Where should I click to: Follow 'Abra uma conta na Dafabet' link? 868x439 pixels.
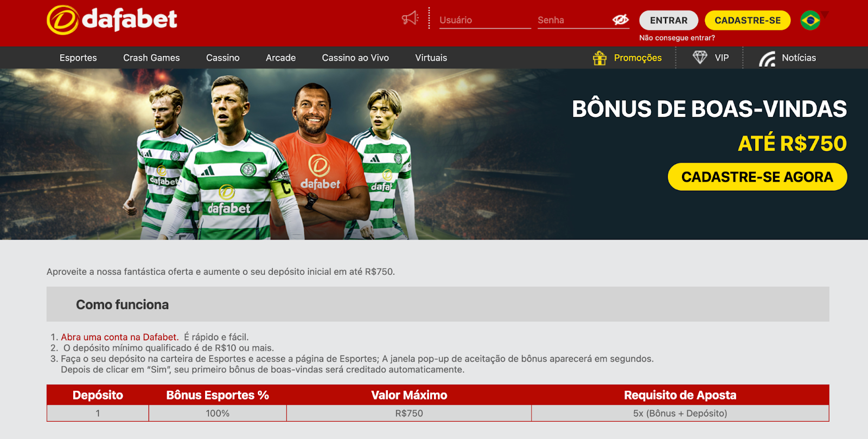click(x=120, y=337)
